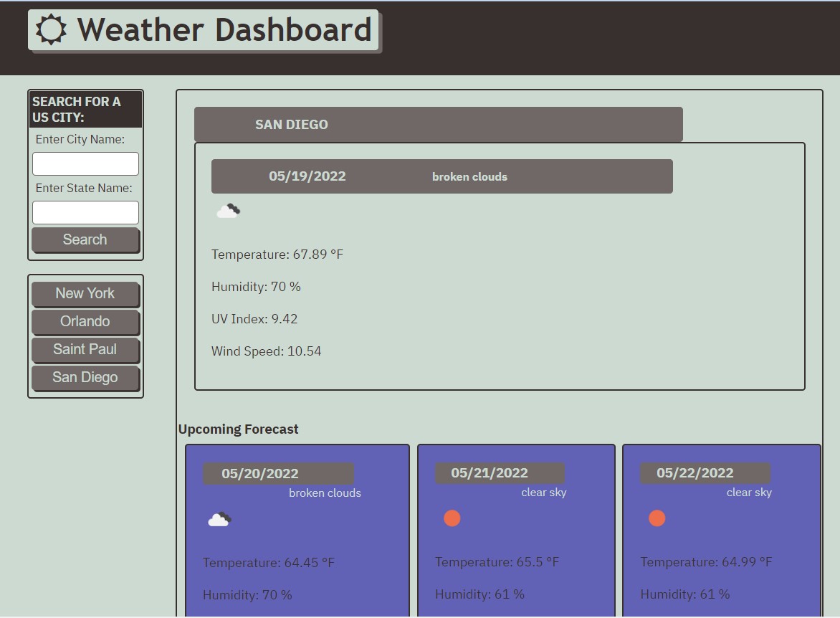Viewport: 840px width, 618px height.
Task: Click the clear sky sun icon for 05/22/2022
Action: [657, 518]
